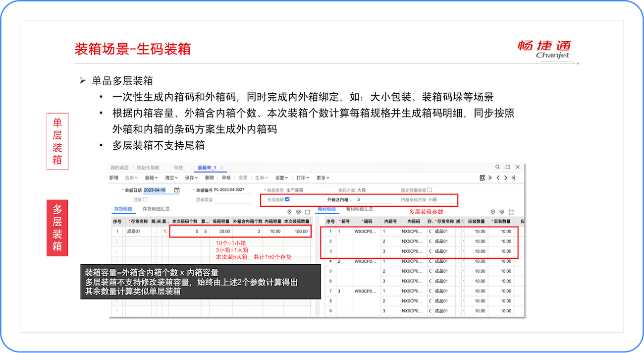Screen dimensions: 644x353
Task: Jump to the last record arrow
Action: point(514,178)
